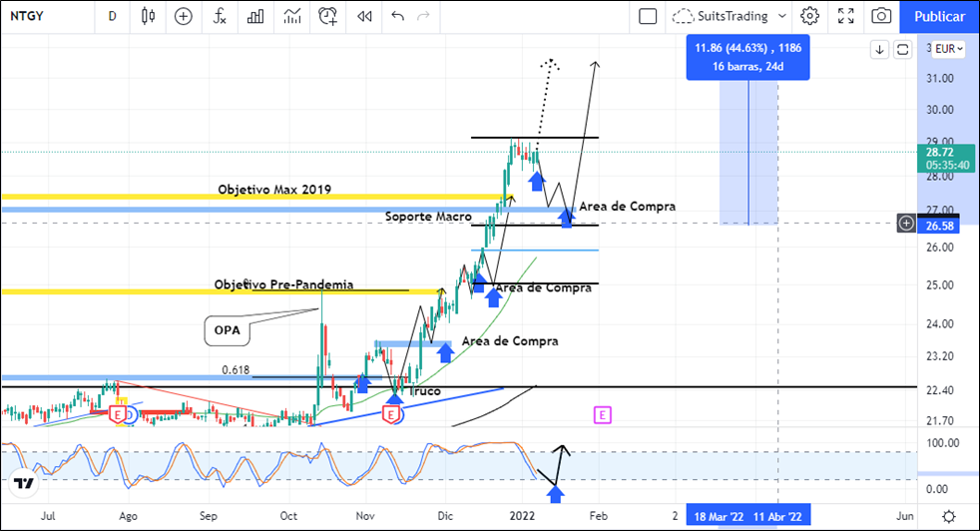Open indicator templates icon
The width and height of the screenshot is (980, 531).
pos(291,16)
